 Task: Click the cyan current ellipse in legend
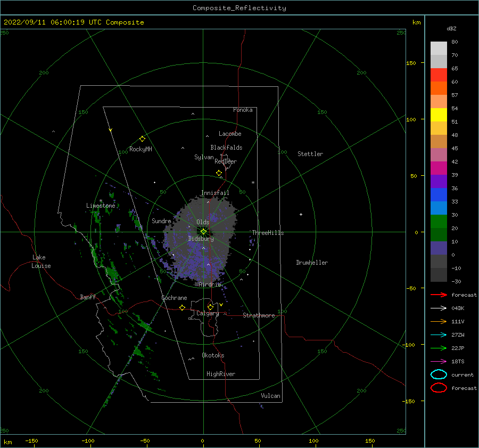pos(439,374)
